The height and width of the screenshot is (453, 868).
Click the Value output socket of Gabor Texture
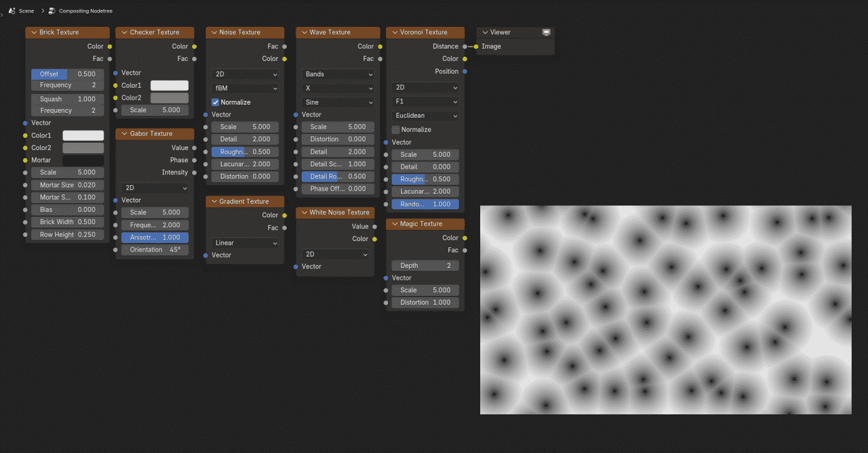point(195,148)
